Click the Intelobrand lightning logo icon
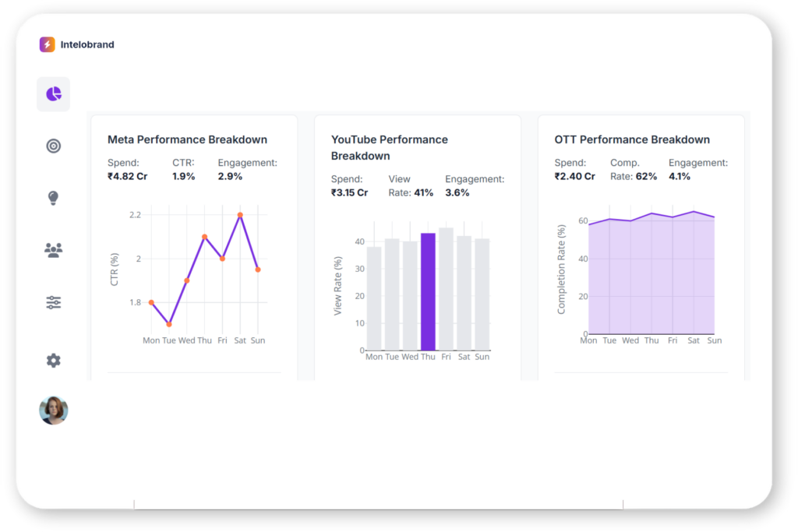This screenshot has width=798, height=532. coord(48,44)
